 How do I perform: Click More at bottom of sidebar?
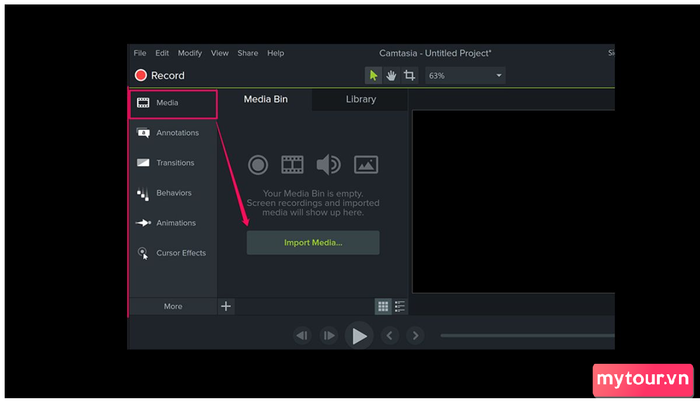(x=173, y=306)
